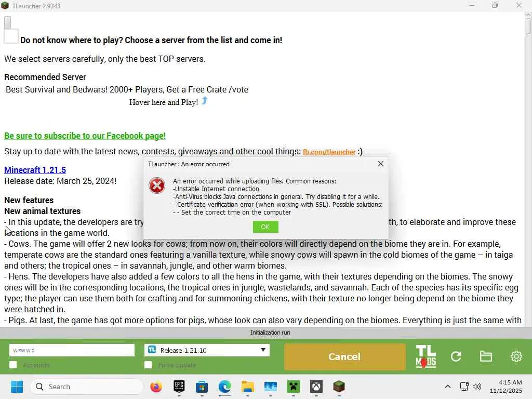Close the error dialog with X

[x=381, y=164]
